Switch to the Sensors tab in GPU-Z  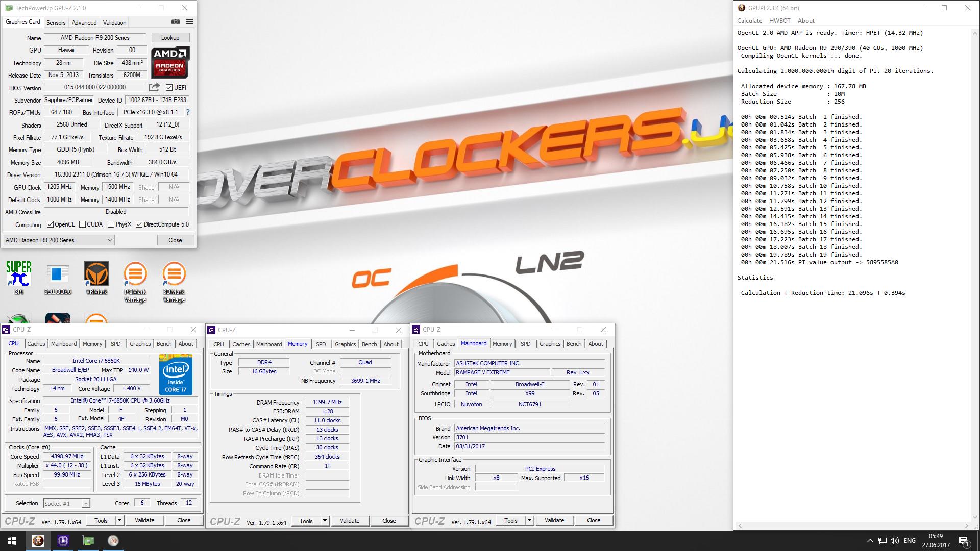click(x=56, y=22)
